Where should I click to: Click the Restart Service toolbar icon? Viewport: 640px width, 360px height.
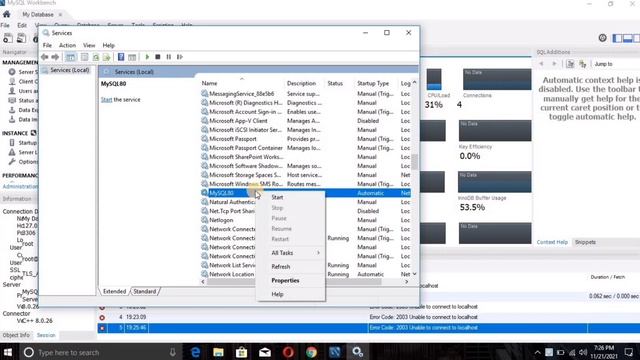(x=180, y=57)
